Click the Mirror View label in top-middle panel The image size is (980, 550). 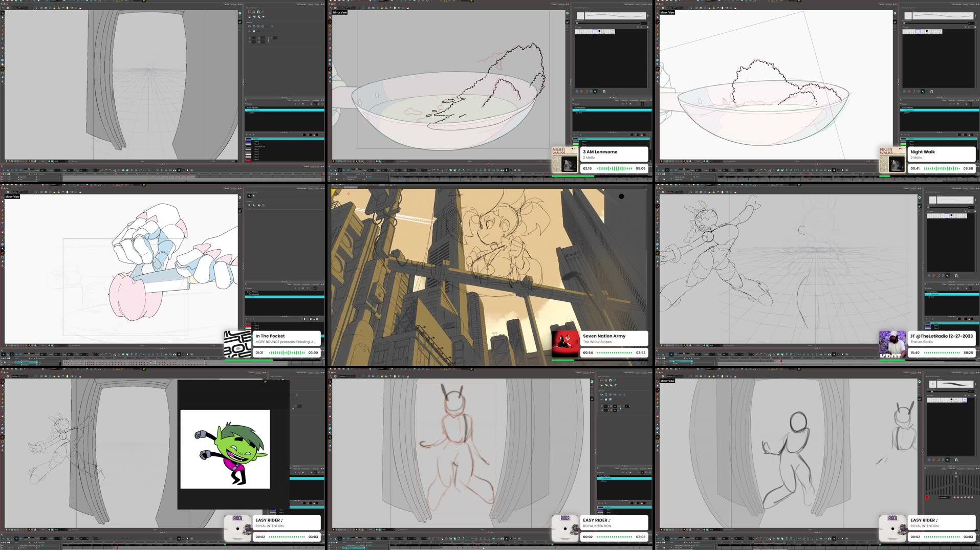(x=340, y=12)
